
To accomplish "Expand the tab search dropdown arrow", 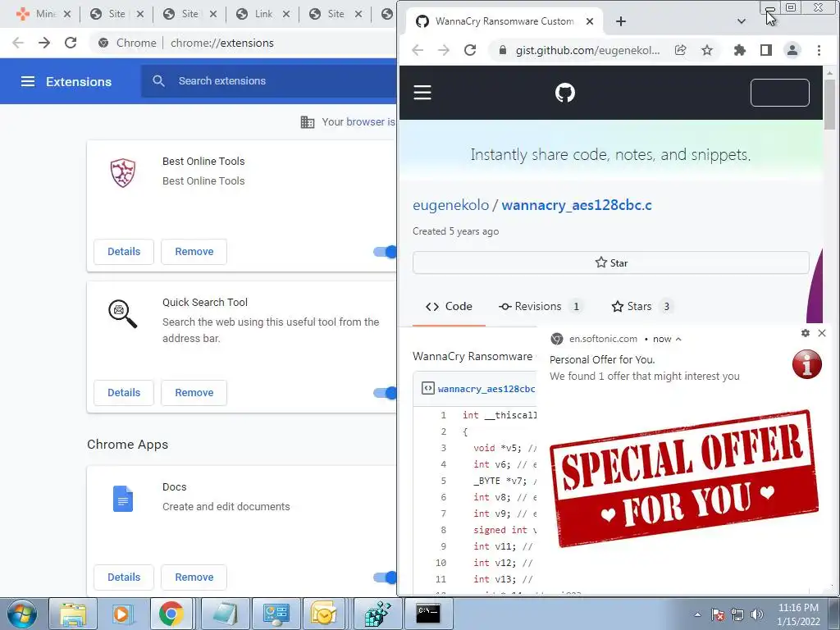I will (742, 21).
